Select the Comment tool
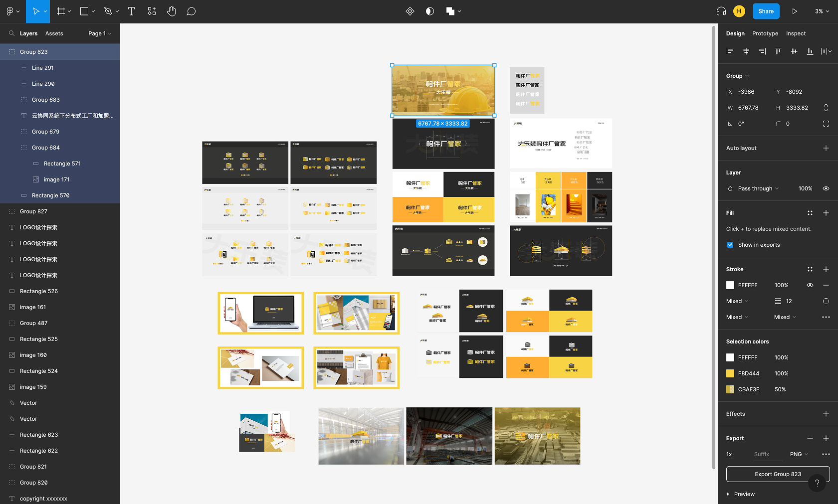Viewport: 838px width, 504px height. [x=191, y=11]
